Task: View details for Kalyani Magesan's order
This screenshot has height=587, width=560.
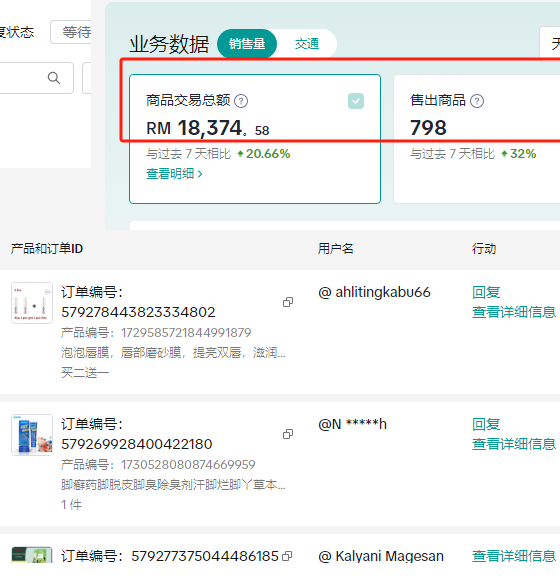Action: click(514, 556)
